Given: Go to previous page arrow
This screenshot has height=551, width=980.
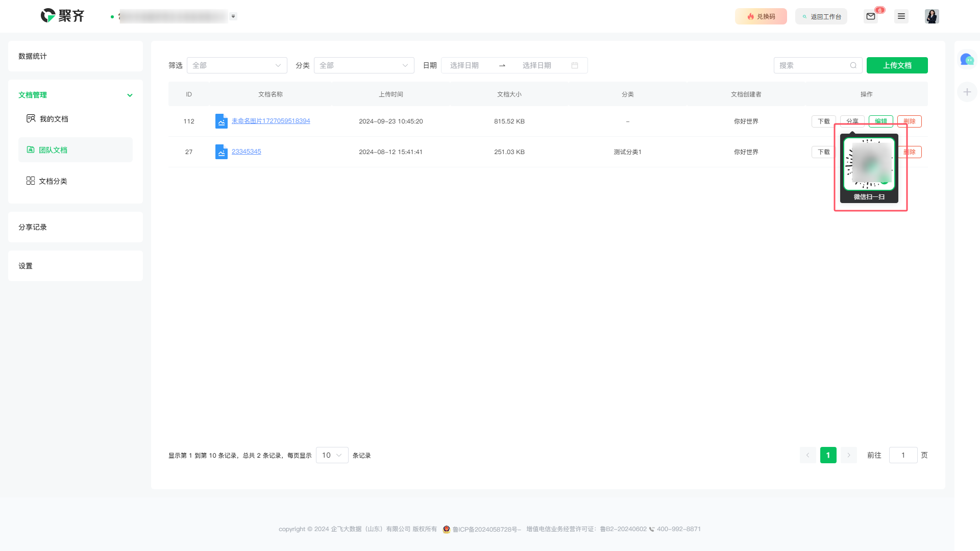Looking at the screenshot, I should (x=807, y=455).
